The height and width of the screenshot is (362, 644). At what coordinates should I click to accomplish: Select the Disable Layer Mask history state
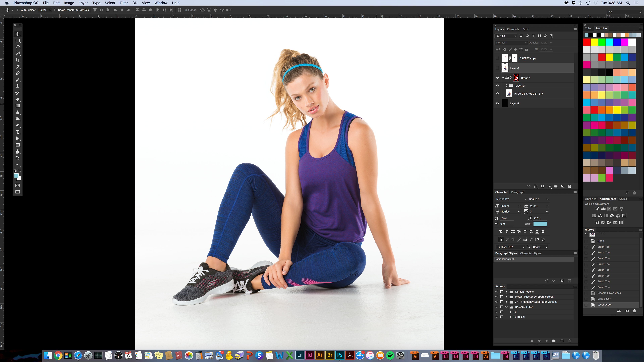click(609, 293)
